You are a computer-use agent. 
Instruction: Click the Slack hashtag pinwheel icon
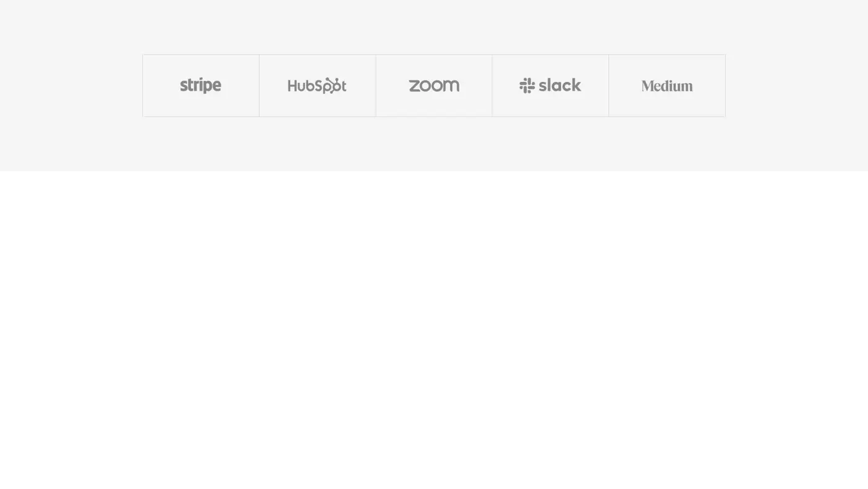point(527,86)
